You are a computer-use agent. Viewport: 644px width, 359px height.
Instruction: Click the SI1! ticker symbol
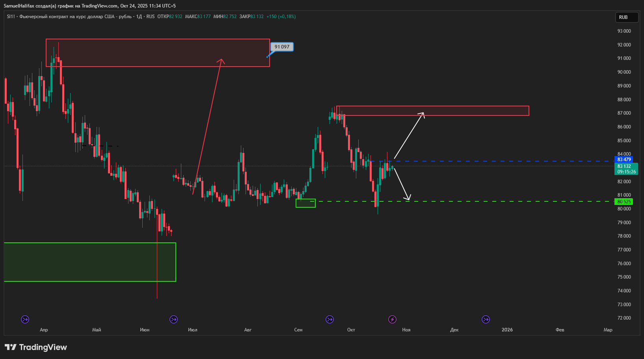pos(11,17)
